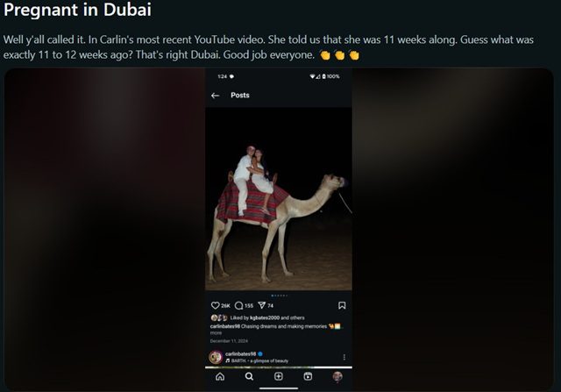This screenshot has height=392, width=561.
Task: Click the Pregnant in Dubai post title
Action: click(x=77, y=10)
